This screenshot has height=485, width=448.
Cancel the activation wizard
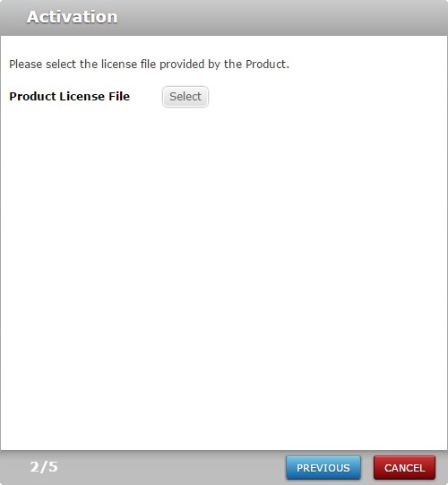[x=404, y=468]
